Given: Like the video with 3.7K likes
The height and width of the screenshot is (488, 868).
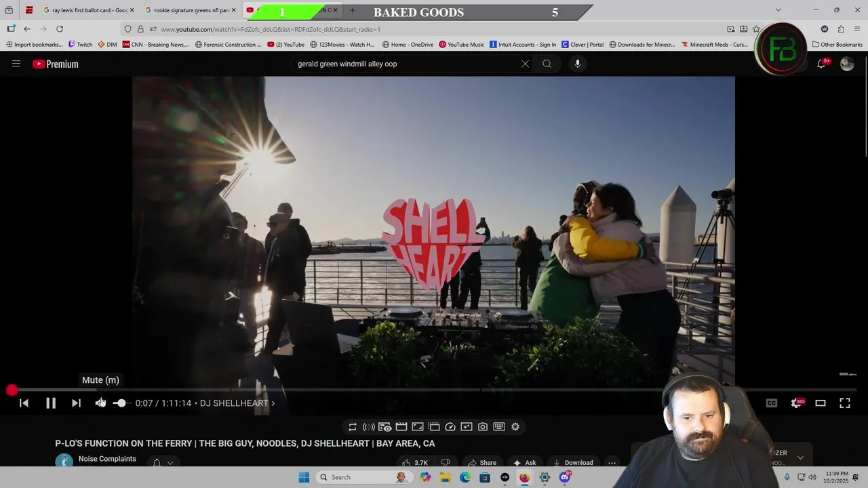Looking at the screenshot, I should pyautogui.click(x=415, y=463).
